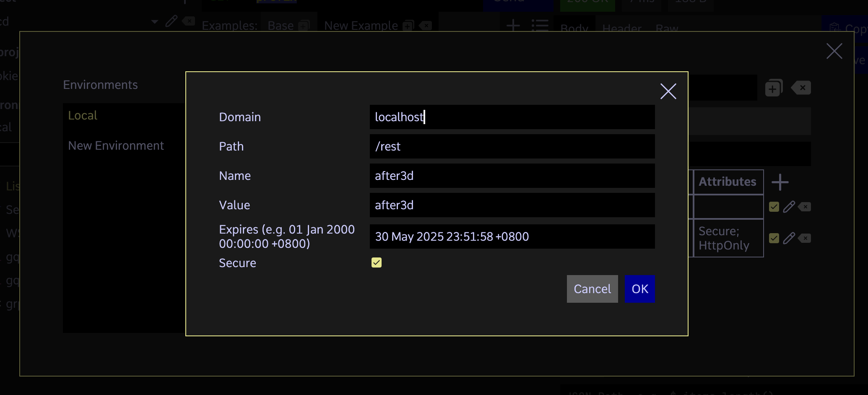Add new example plus icon in toolbar
Viewport: 868px width, 395px height.
[x=513, y=25]
